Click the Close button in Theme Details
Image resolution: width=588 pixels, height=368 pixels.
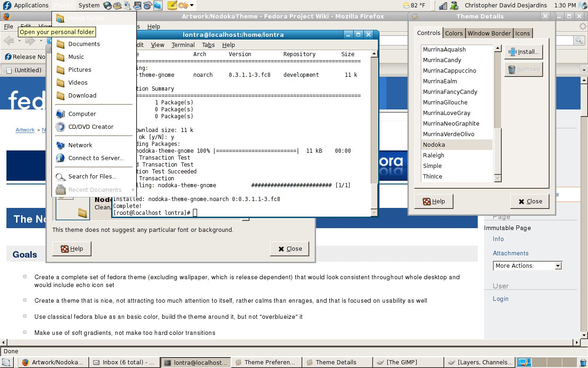click(x=530, y=201)
